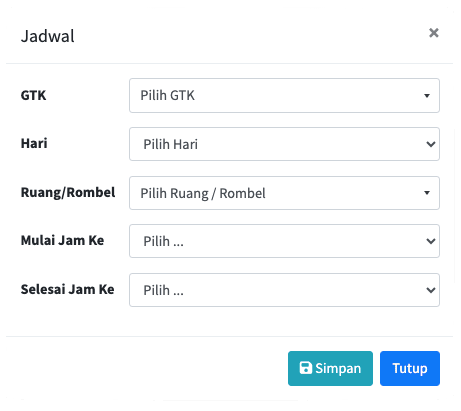
Task: Open the Pilih Hari select box
Action: tap(284, 144)
